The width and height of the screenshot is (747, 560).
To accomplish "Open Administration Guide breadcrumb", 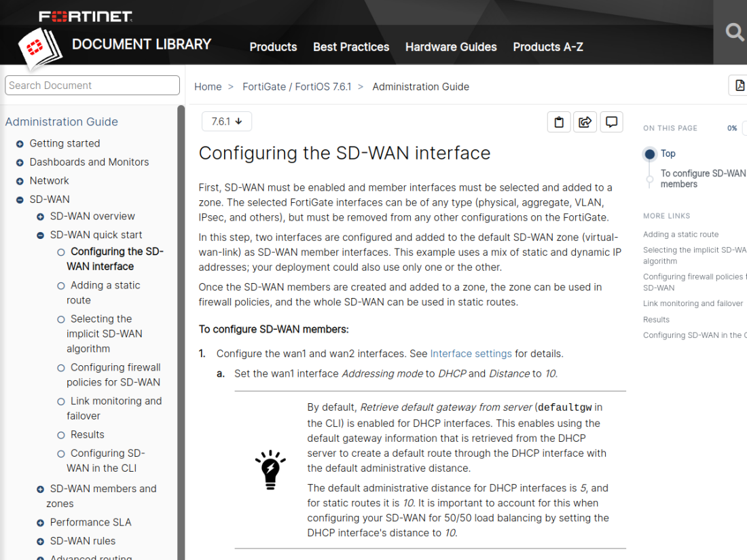I will (x=420, y=87).
